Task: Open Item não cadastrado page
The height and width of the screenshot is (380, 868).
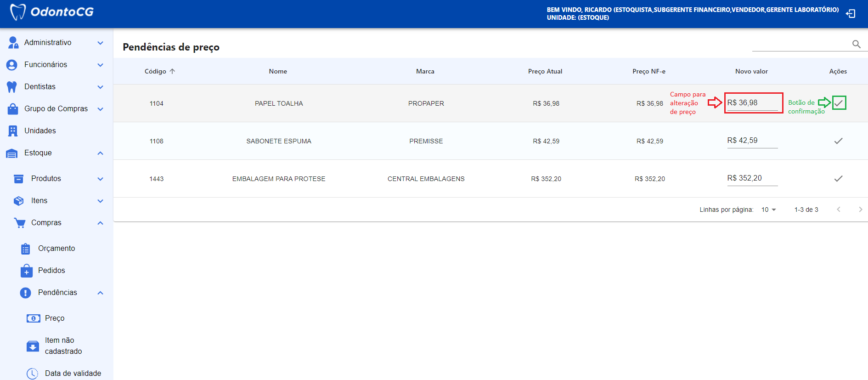Action: coord(63,346)
